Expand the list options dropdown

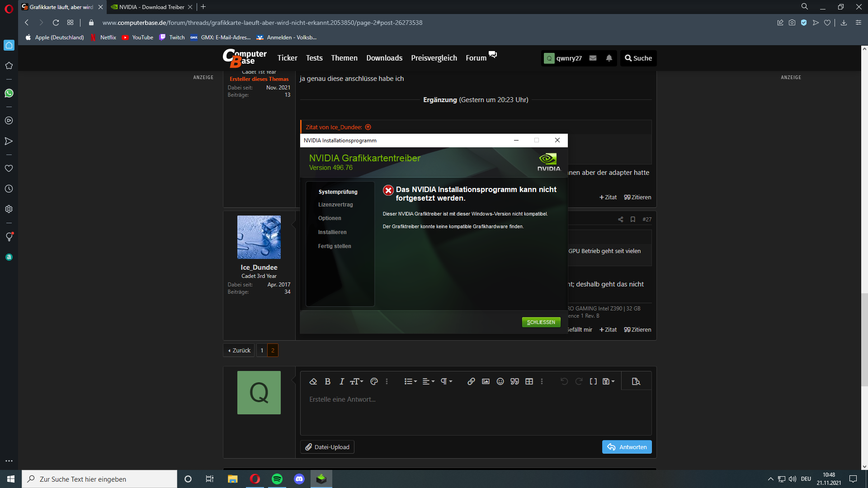click(410, 381)
